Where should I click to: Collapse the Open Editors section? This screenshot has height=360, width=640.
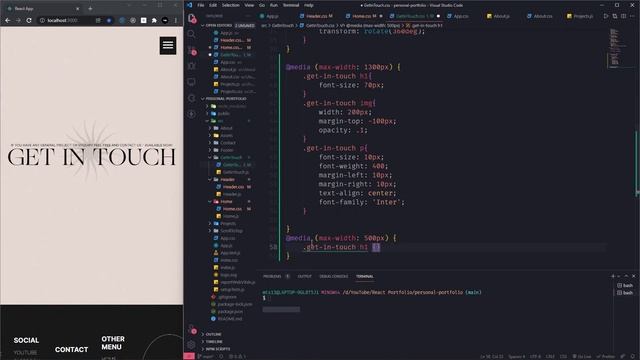[x=218, y=25]
